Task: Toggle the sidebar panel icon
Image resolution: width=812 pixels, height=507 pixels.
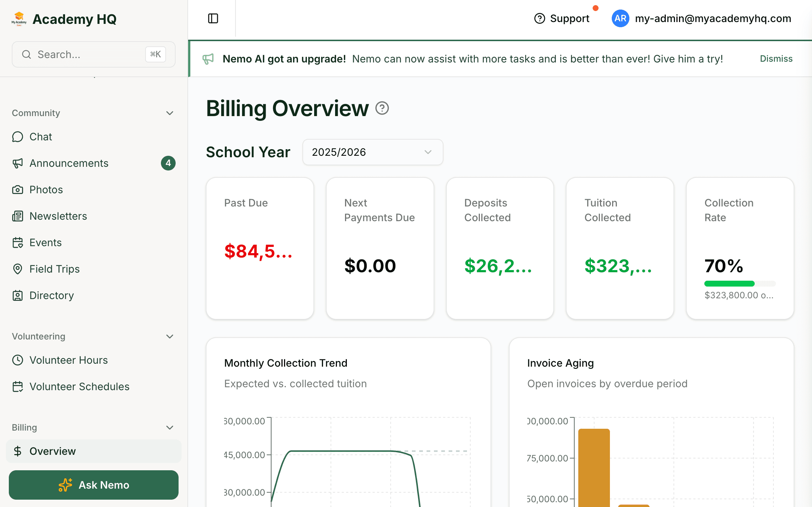Action: point(213,18)
